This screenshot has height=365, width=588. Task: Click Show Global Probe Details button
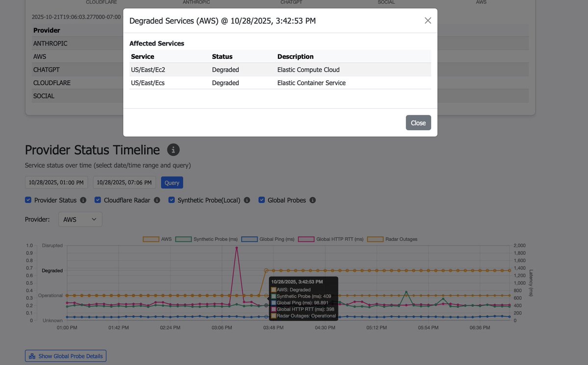tap(66, 356)
